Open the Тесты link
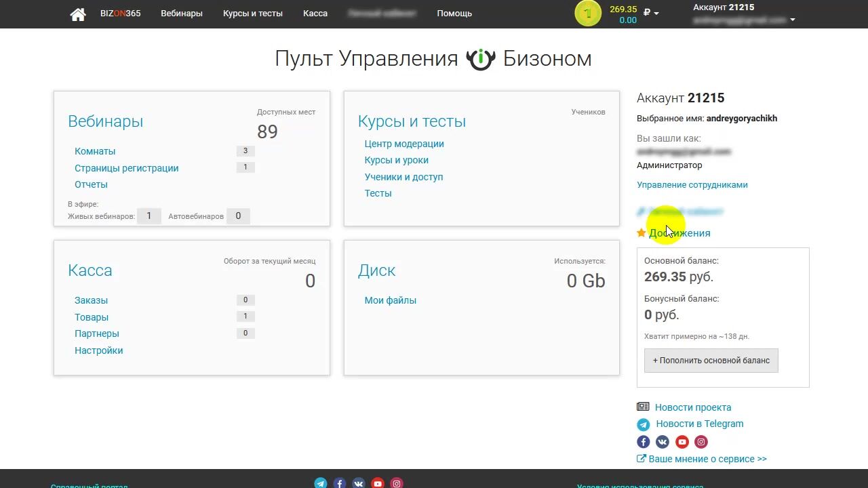This screenshot has width=868, height=488. coord(378,193)
